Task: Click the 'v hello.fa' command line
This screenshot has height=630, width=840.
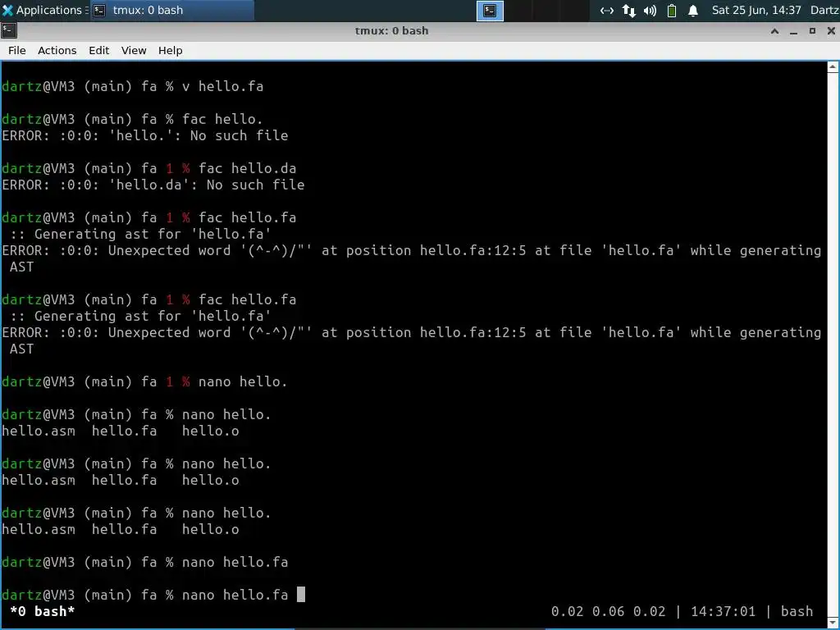Action: (222, 86)
